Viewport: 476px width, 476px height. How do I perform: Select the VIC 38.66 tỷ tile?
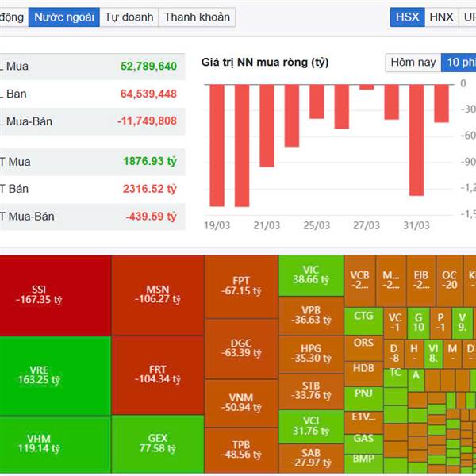tap(311, 275)
